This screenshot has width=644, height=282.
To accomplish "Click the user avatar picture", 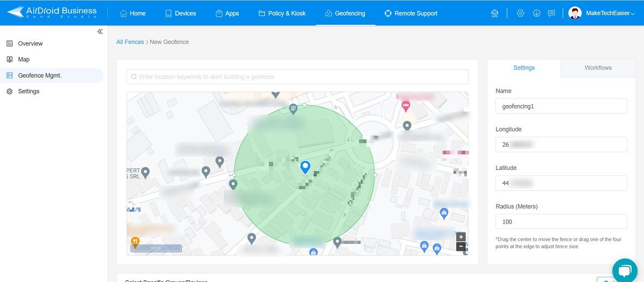I will click(x=575, y=13).
